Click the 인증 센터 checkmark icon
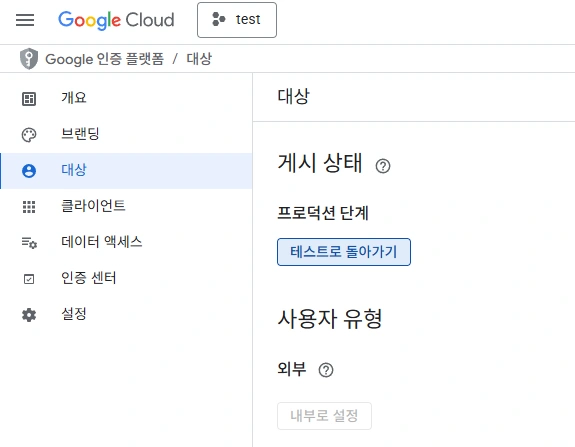The width and height of the screenshot is (575, 447). tap(29, 279)
